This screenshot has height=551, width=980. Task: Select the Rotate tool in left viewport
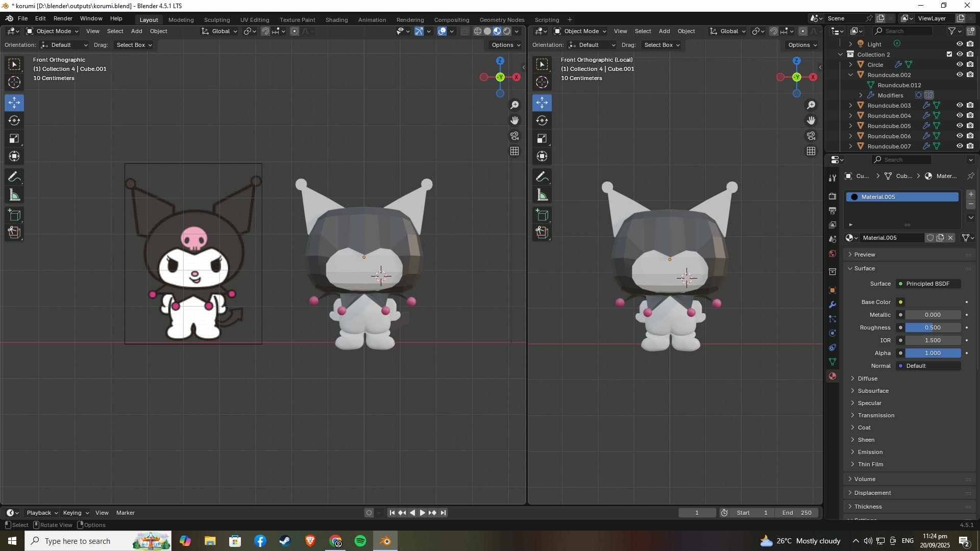tap(14, 120)
